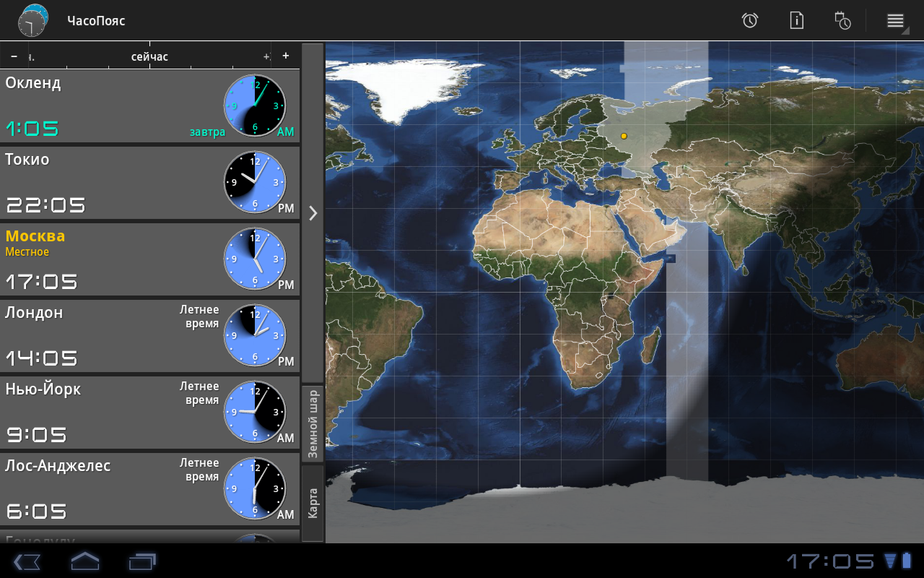Tap the Токио analog clock face
The height and width of the screenshot is (578, 924).
(255, 182)
